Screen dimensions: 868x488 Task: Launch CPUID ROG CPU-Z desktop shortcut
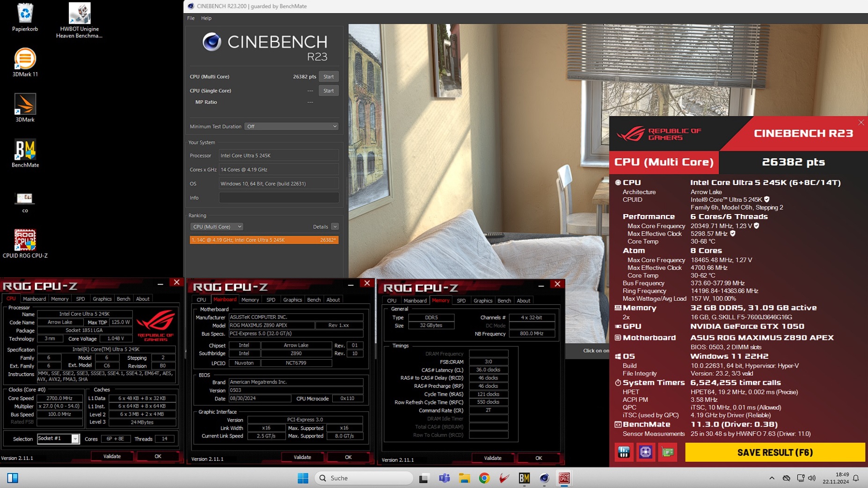tap(25, 244)
